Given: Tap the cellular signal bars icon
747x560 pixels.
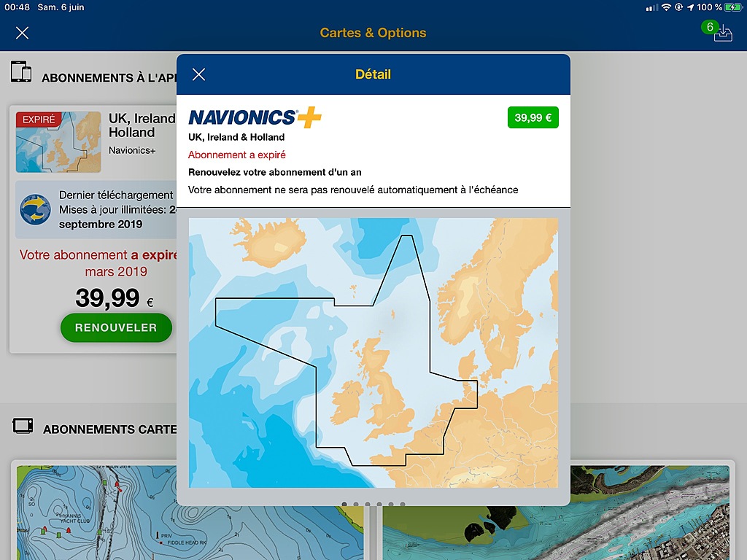Looking at the screenshot, I should pos(651,7).
